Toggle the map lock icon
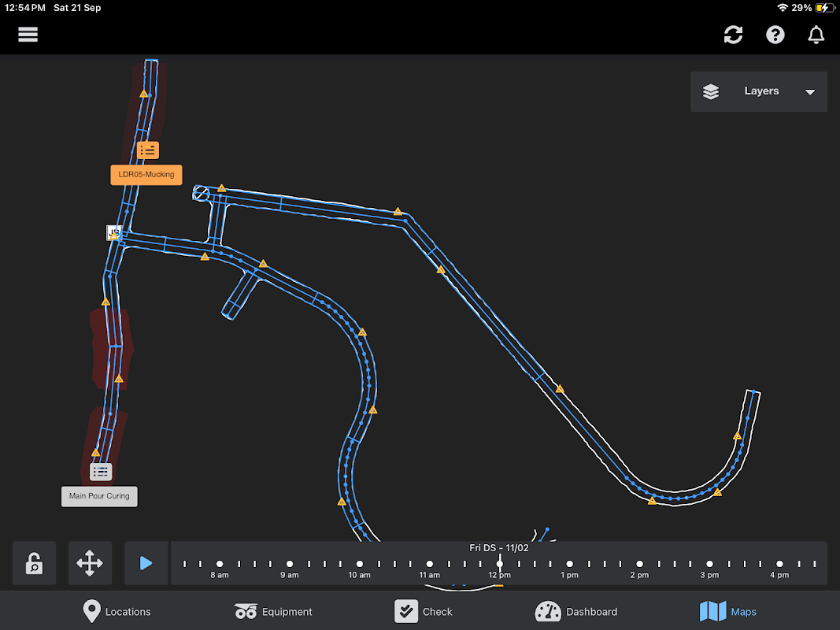840x630 pixels. 35,563
